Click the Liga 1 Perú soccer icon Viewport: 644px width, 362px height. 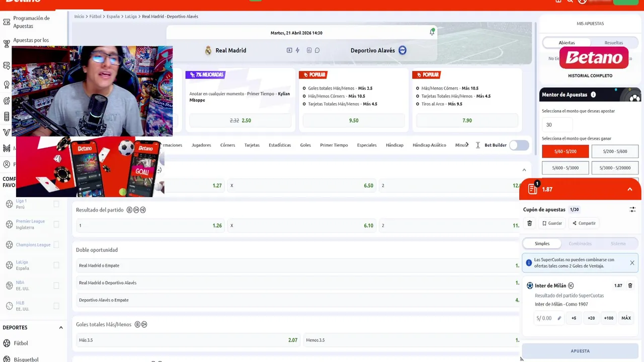point(9,204)
